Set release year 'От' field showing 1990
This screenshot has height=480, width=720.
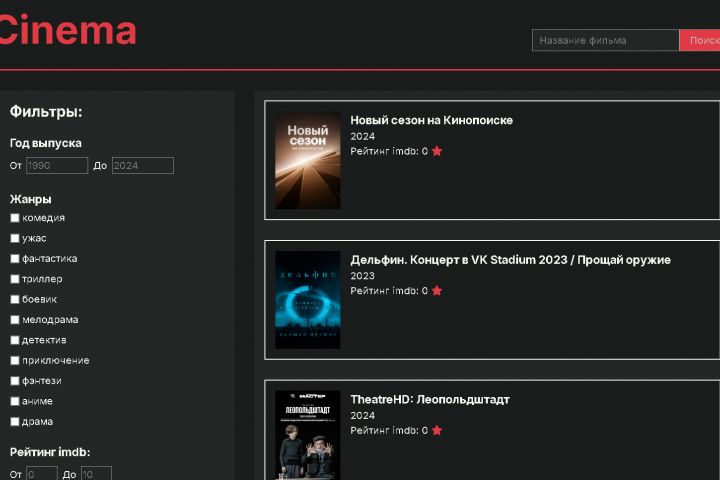point(57,166)
